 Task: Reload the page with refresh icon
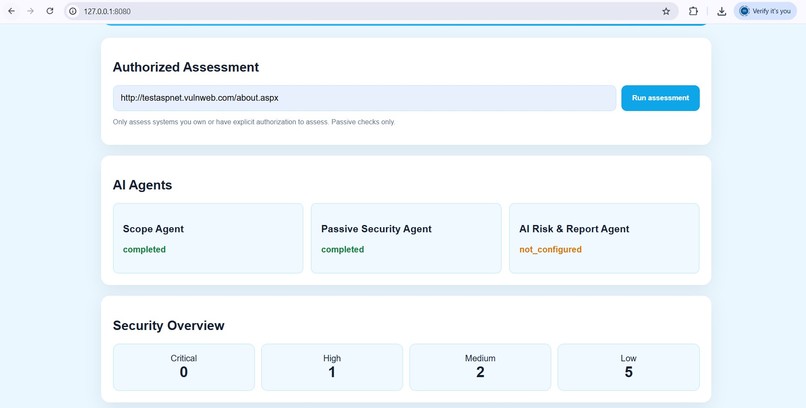[49, 11]
